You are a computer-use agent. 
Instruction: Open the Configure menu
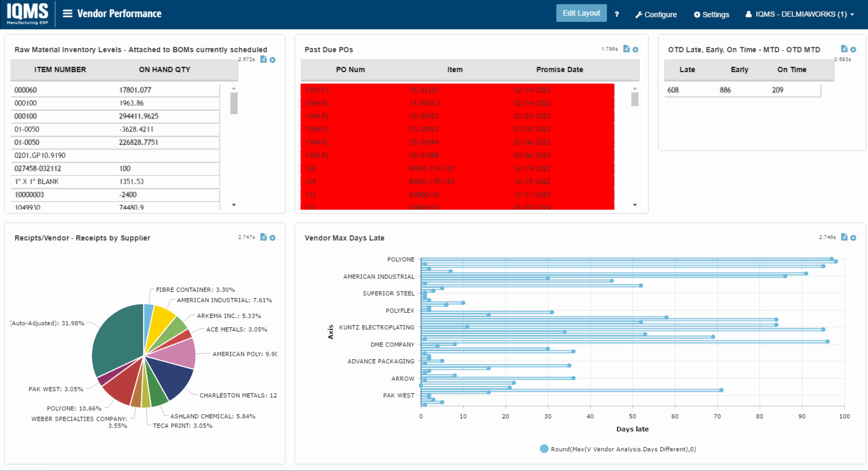[x=656, y=14]
